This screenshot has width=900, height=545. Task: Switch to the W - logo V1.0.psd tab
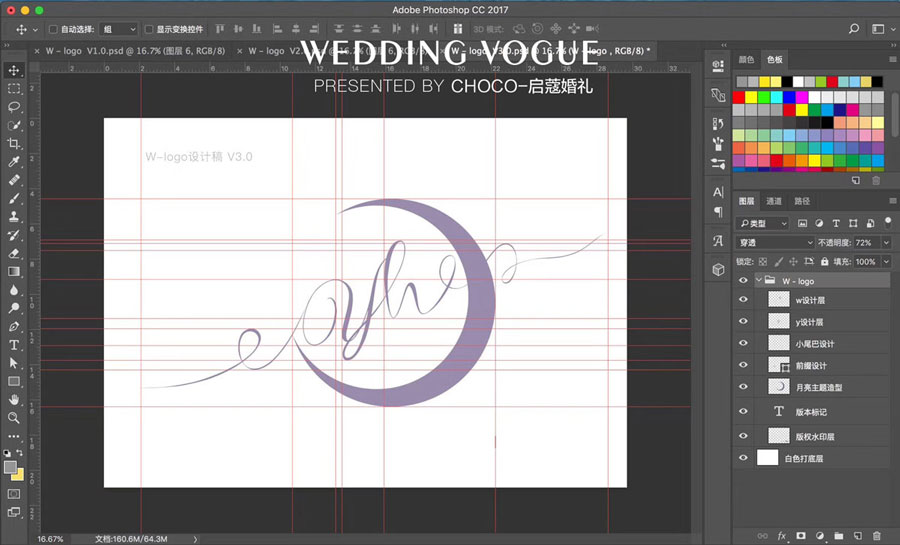tap(130, 50)
